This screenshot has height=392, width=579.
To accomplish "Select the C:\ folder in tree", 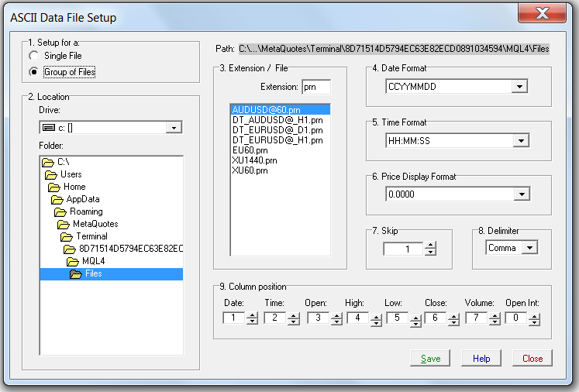I will point(56,162).
